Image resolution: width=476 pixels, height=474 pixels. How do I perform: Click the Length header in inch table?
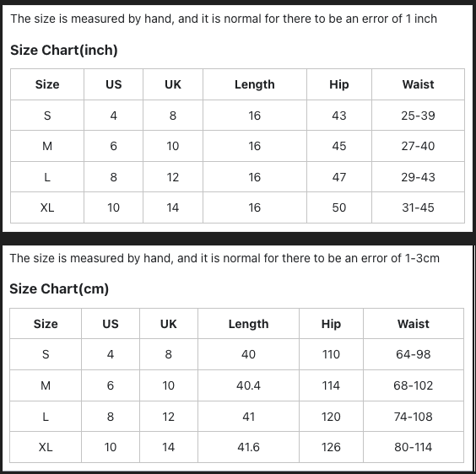(x=255, y=84)
